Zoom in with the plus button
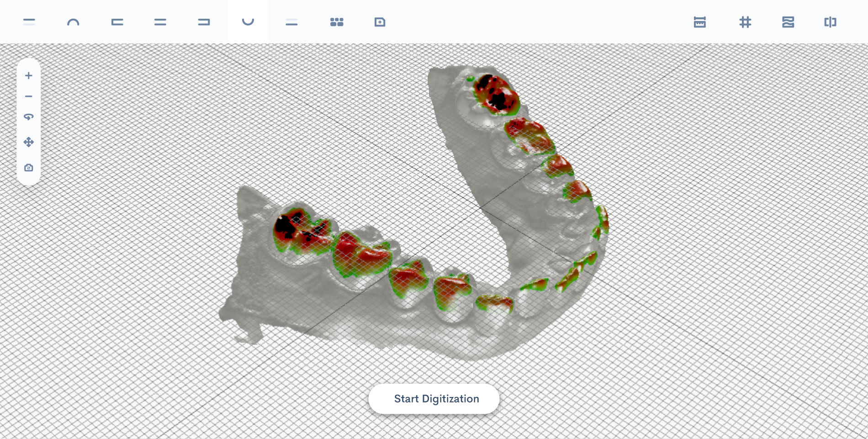868x439 pixels. 29,75
